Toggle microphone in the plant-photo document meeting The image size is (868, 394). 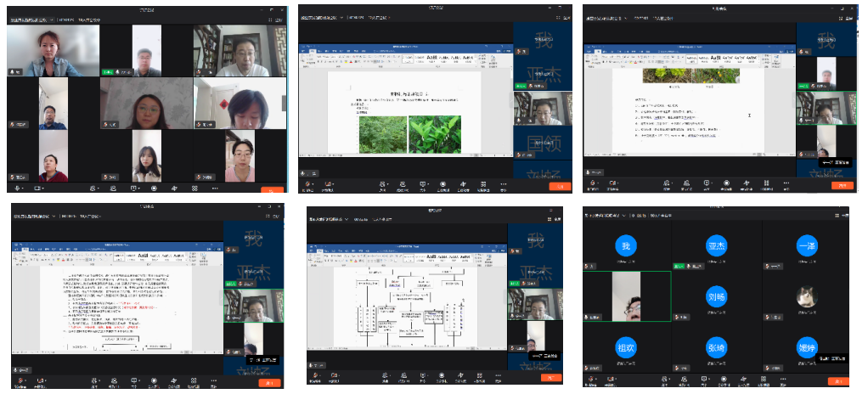(x=310, y=184)
